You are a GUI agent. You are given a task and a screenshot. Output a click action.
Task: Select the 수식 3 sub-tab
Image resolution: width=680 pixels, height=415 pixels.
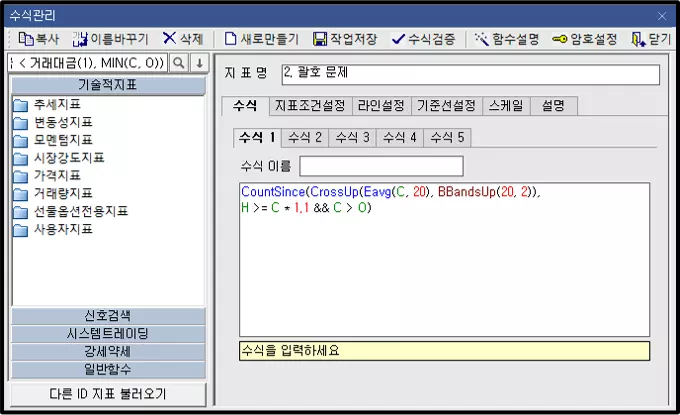[353, 138]
